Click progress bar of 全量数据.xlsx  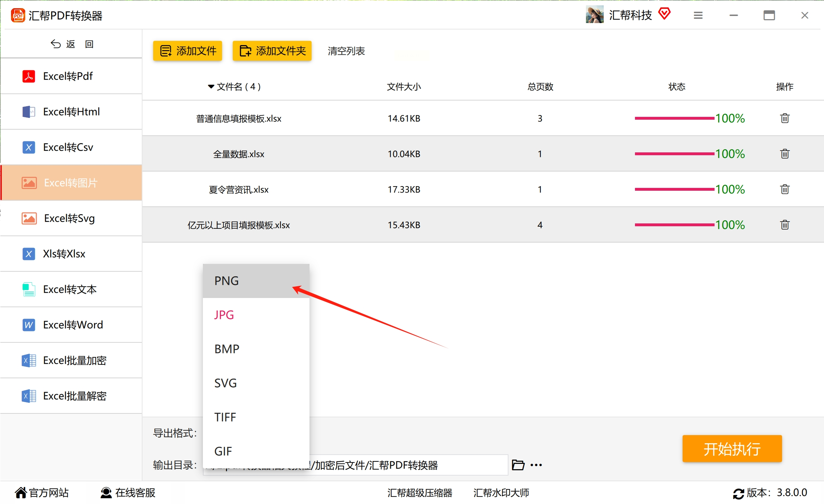[674, 154]
